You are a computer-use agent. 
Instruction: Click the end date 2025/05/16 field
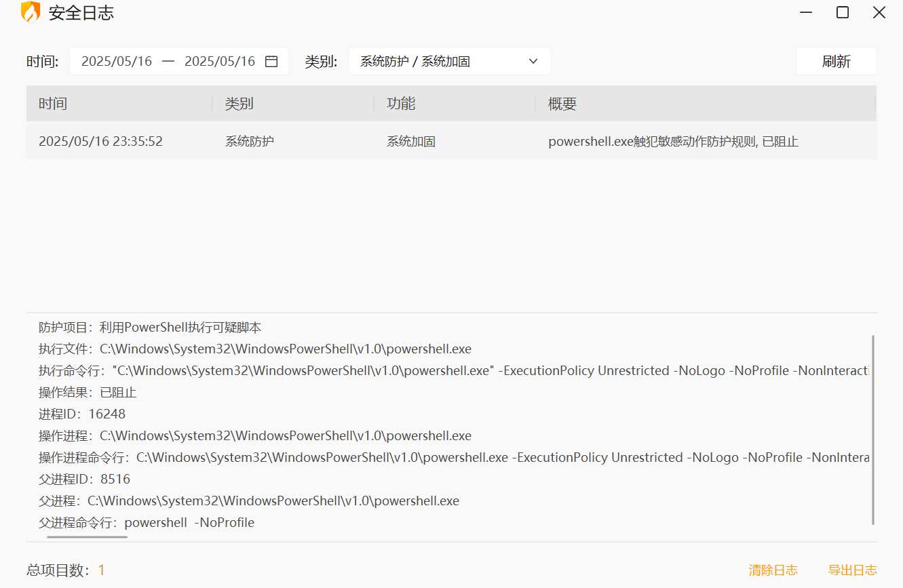(x=220, y=61)
